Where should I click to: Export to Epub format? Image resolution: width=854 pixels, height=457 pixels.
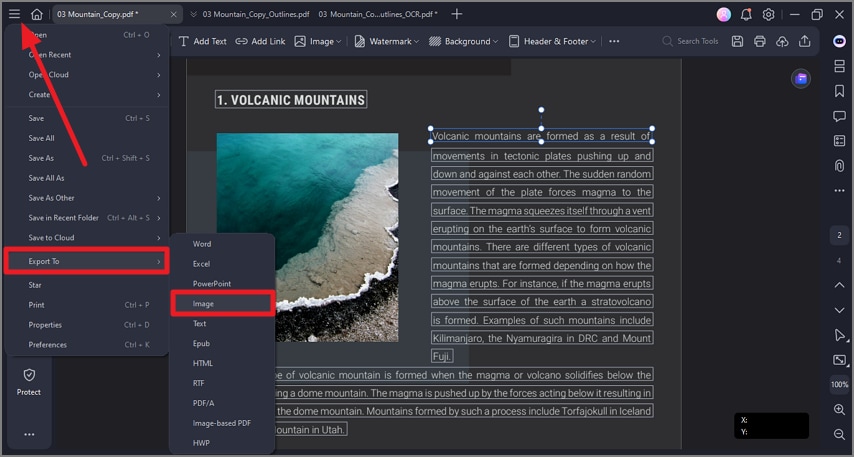tap(222, 344)
